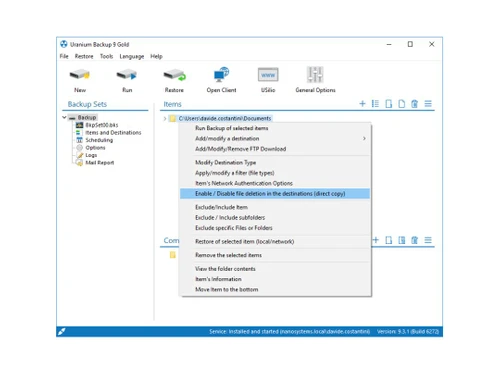The image size is (500, 375).
Task: Click the folded-corner page icon in Items header
Action: 402,104
